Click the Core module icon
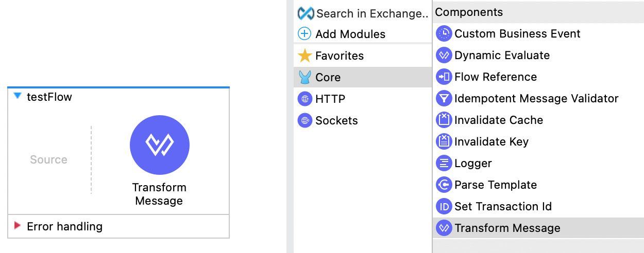The height and width of the screenshot is (253, 644). click(x=305, y=77)
